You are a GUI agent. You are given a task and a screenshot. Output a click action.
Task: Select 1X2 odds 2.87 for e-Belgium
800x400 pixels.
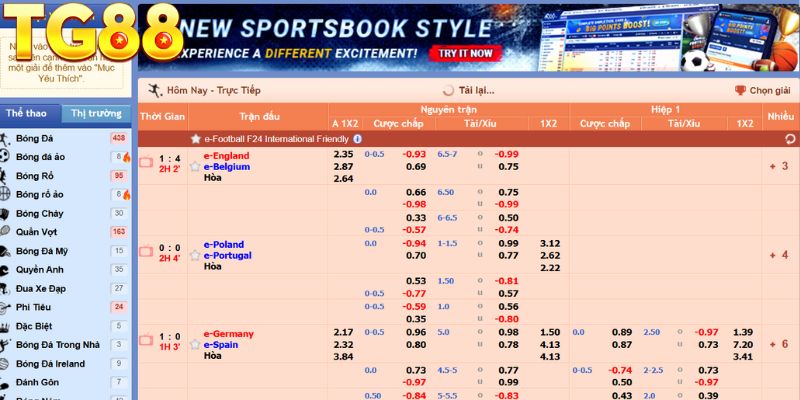point(343,166)
